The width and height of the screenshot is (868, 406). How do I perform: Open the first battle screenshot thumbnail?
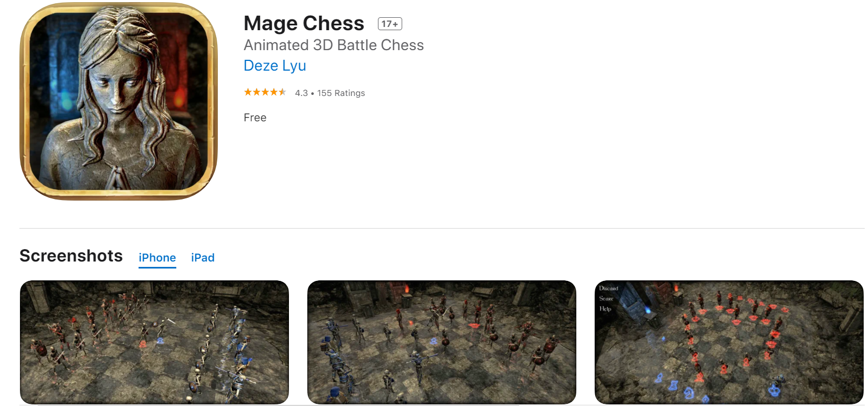pyautogui.click(x=154, y=342)
